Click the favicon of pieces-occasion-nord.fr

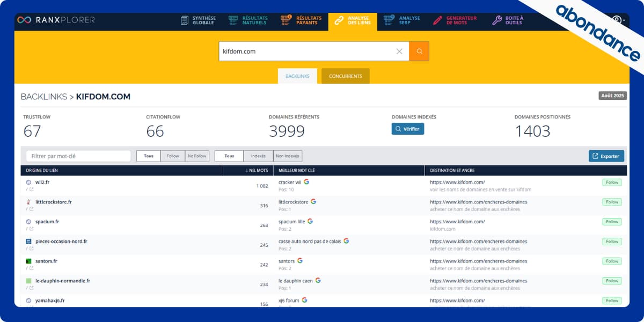(x=28, y=241)
